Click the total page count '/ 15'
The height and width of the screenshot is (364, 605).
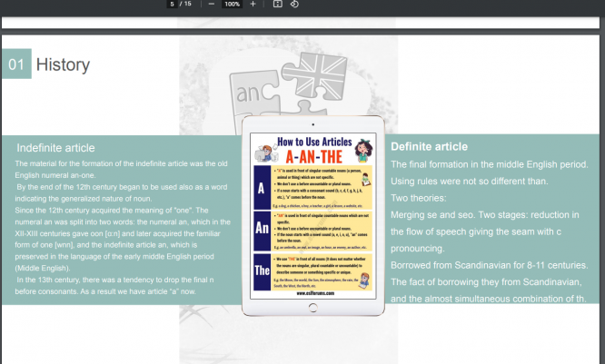click(185, 4)
